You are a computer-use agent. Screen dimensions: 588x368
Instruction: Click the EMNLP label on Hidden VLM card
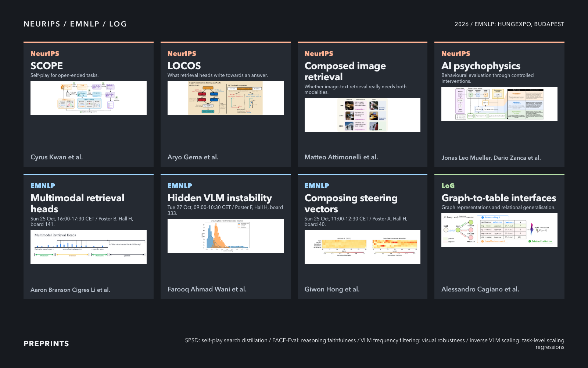pyautogui.click(x=180, y=186)
